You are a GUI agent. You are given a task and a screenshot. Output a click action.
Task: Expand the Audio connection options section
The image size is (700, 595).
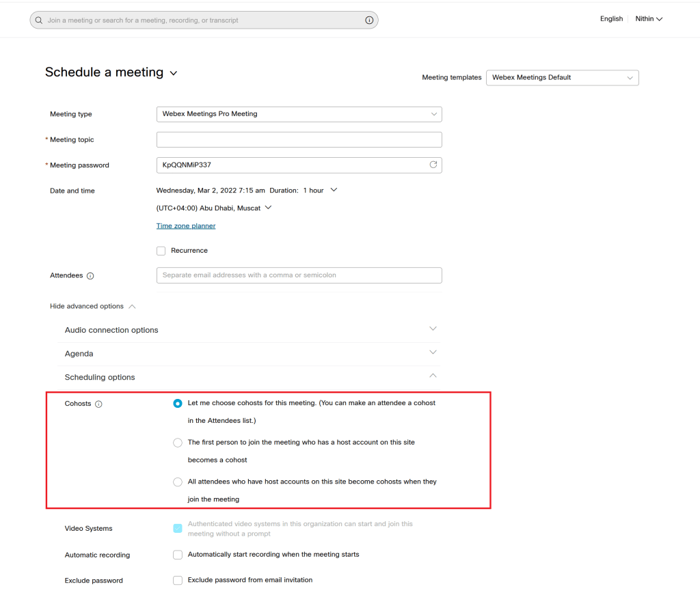tap(433, 329)
